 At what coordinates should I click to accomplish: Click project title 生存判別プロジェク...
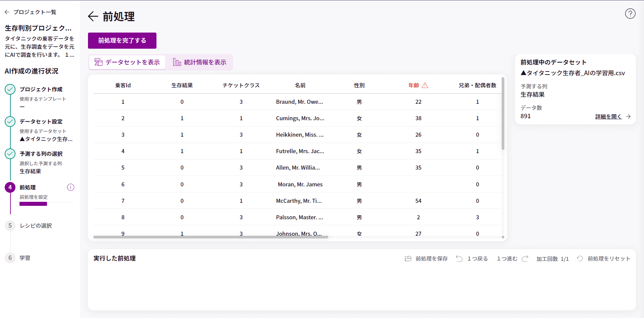[x=38, y=28]
